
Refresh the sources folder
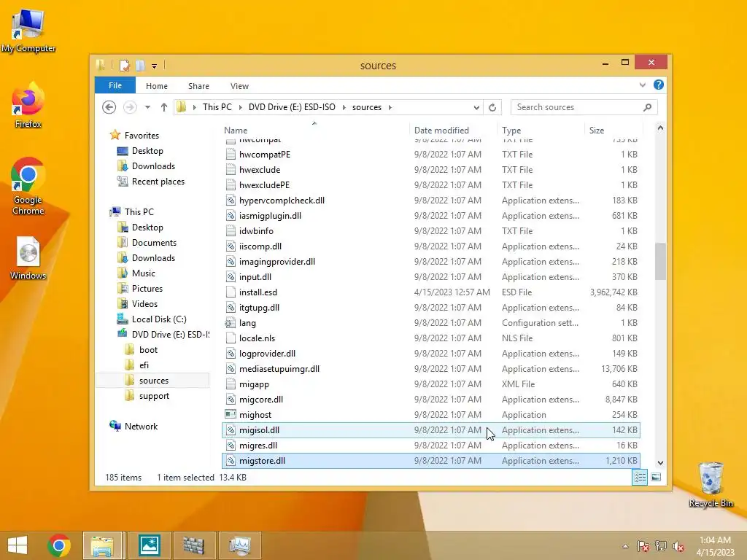tap(492, 107)
